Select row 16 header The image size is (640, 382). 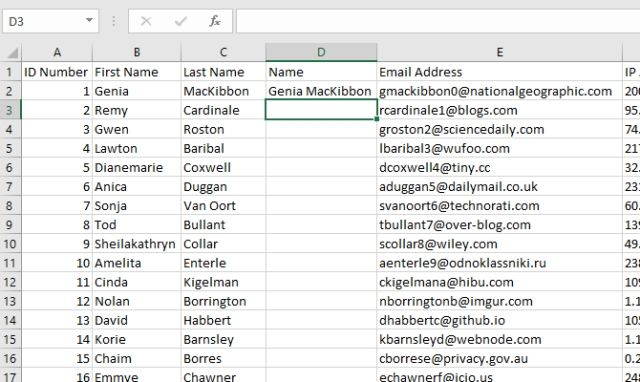[x=10, y=358]
